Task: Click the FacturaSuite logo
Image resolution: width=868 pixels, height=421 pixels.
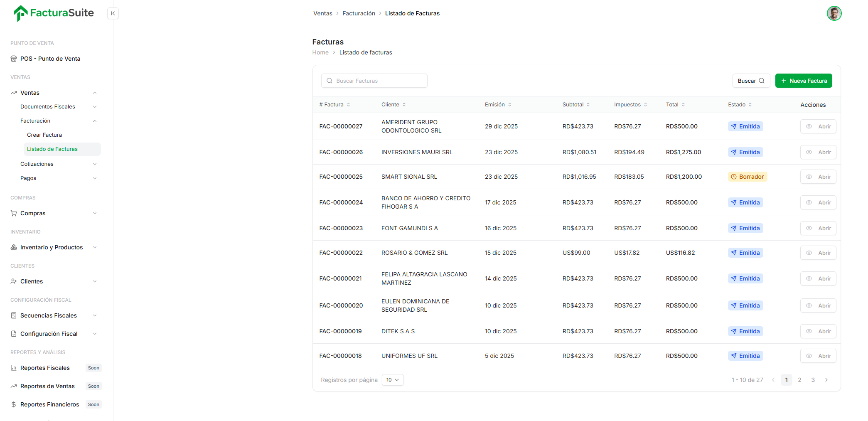Action: tap(53, 13)
